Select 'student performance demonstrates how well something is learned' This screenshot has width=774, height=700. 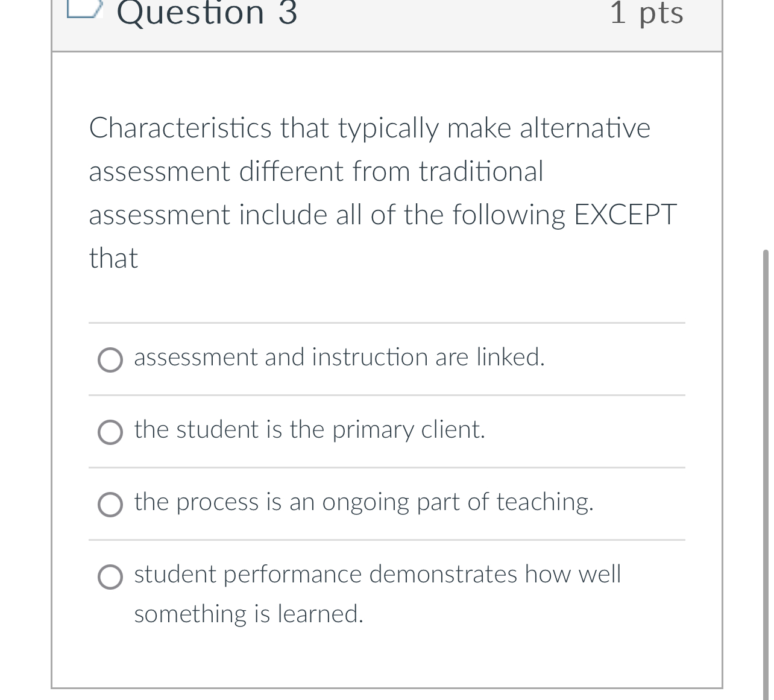click(110, 577)
